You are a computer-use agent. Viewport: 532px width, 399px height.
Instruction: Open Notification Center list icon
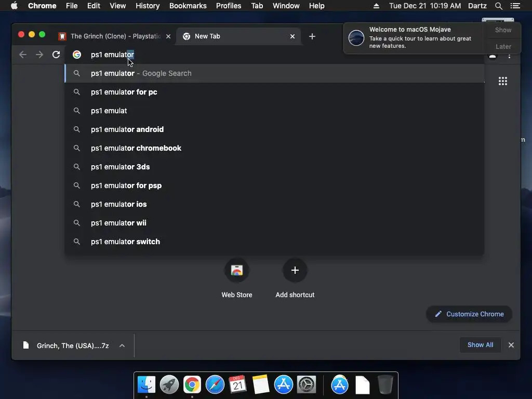click(515, 6)
